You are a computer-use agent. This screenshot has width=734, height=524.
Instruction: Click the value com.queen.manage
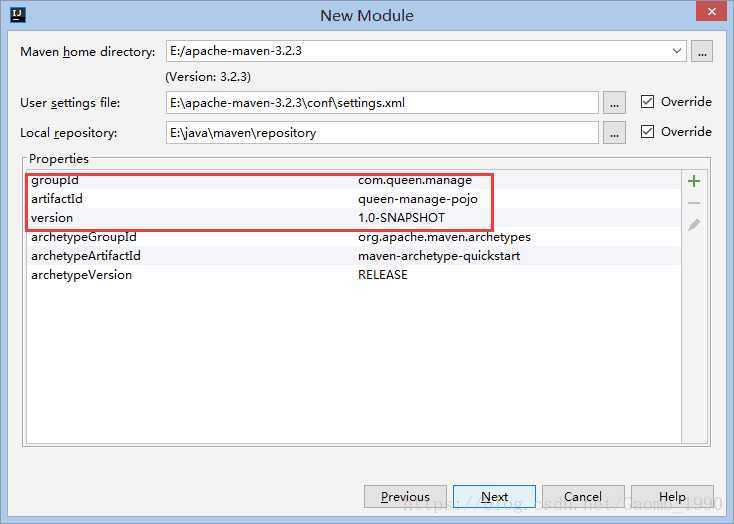click(415, 180)
